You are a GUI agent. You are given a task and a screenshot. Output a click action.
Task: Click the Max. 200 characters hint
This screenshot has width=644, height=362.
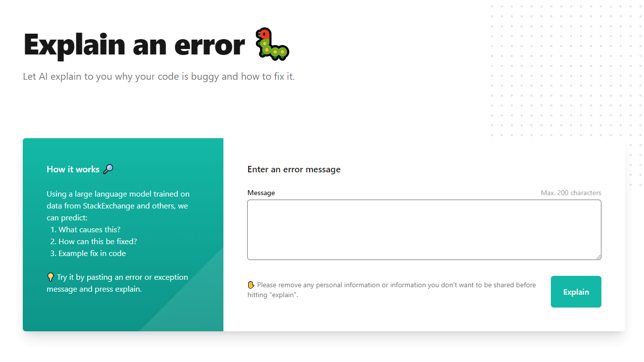(x=571, y=193)
